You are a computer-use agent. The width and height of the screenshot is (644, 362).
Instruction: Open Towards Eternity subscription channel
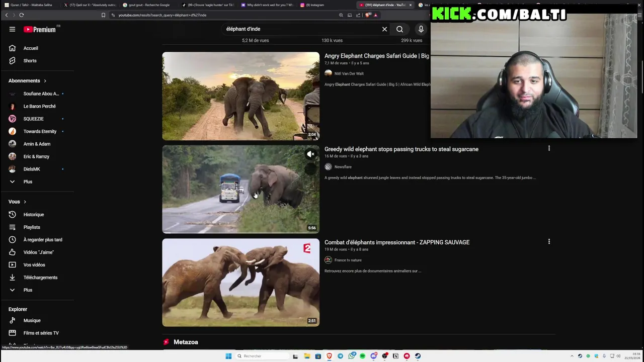[40, 131]
